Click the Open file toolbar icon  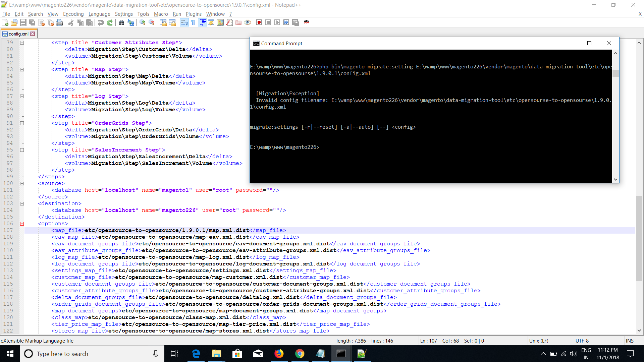(14, 22)
